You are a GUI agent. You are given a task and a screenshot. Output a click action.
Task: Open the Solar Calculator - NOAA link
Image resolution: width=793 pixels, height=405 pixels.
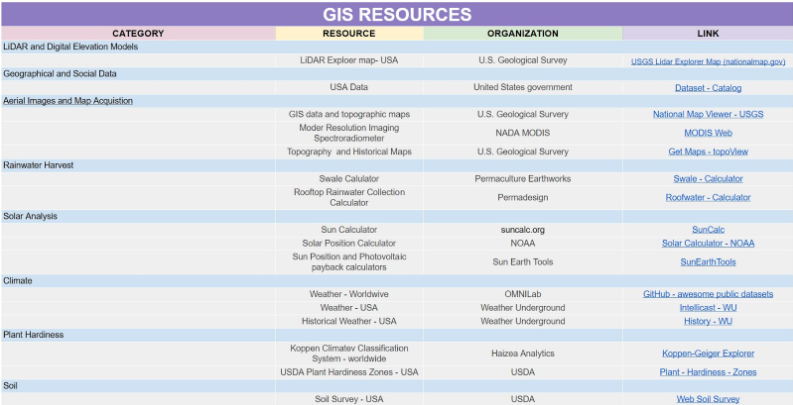click(x=708, y=243)
